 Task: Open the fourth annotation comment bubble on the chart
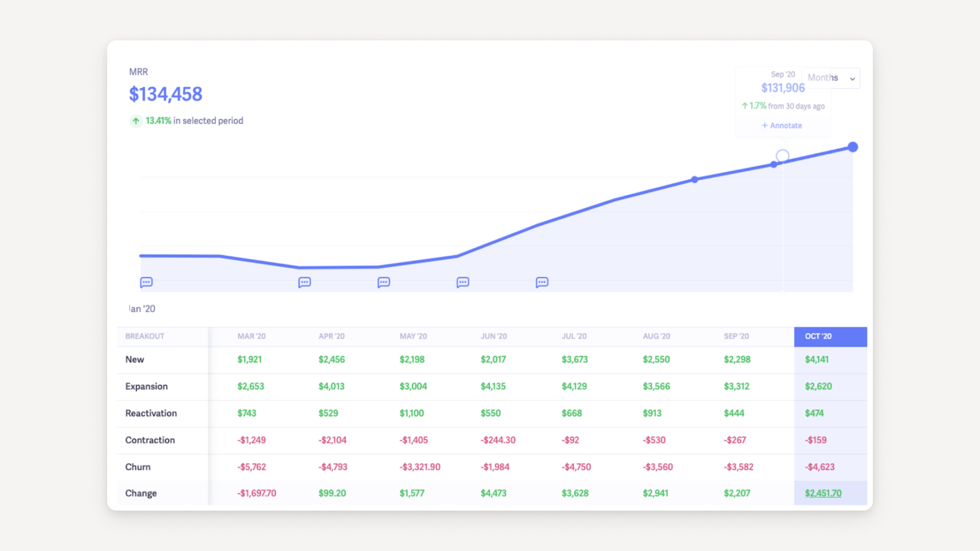pyautogui.click(x=462, y=282)
